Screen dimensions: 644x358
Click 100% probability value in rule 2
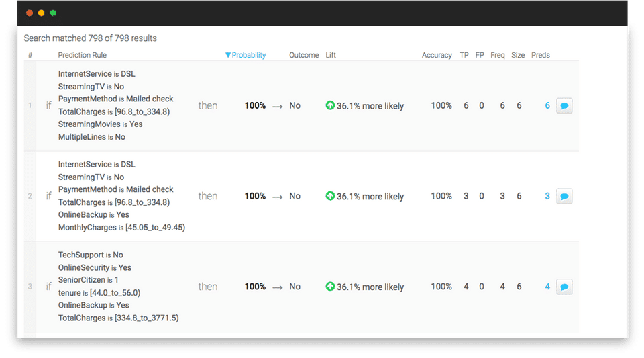click(255, 196)
